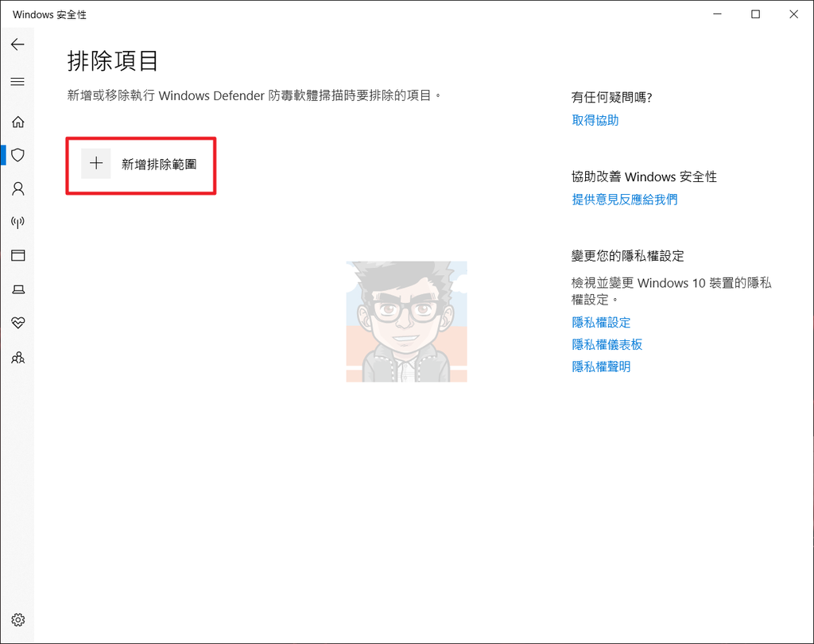The image size is (814, 644).
Task: Open Windows Security settings gear
Action: (17, 620)
